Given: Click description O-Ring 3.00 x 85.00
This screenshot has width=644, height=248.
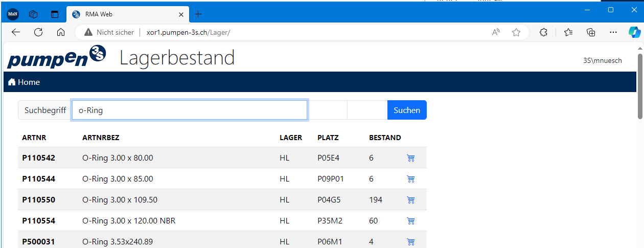Looking at the screenshot, I should click(118, 179).
